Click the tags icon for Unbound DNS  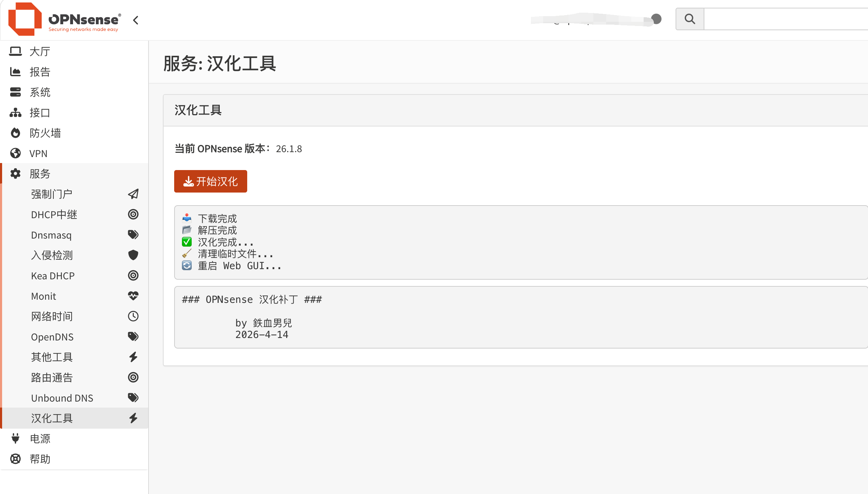pyautogui.click(x=133, y=398)
